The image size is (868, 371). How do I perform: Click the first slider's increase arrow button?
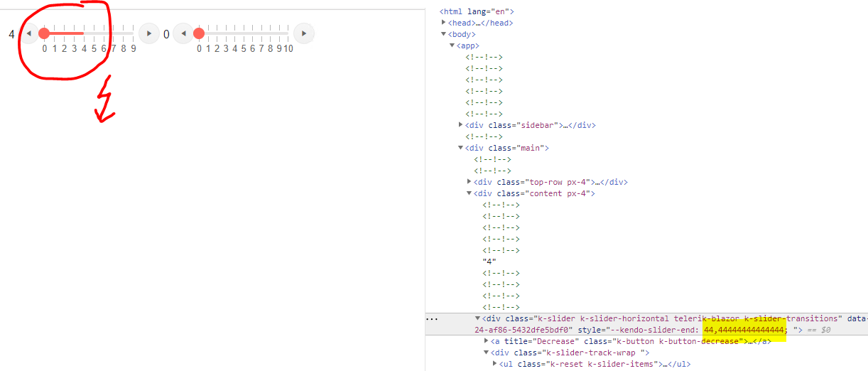tap(148, 33)
